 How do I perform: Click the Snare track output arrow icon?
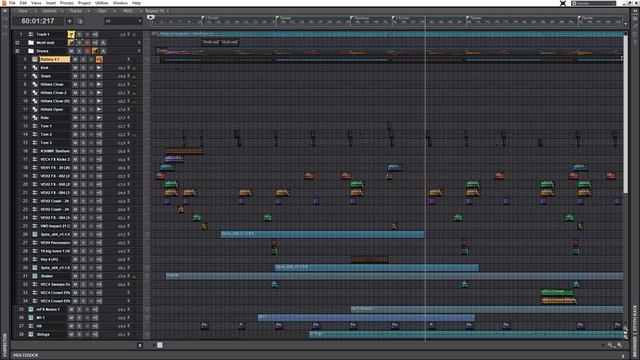click(99, 76)
